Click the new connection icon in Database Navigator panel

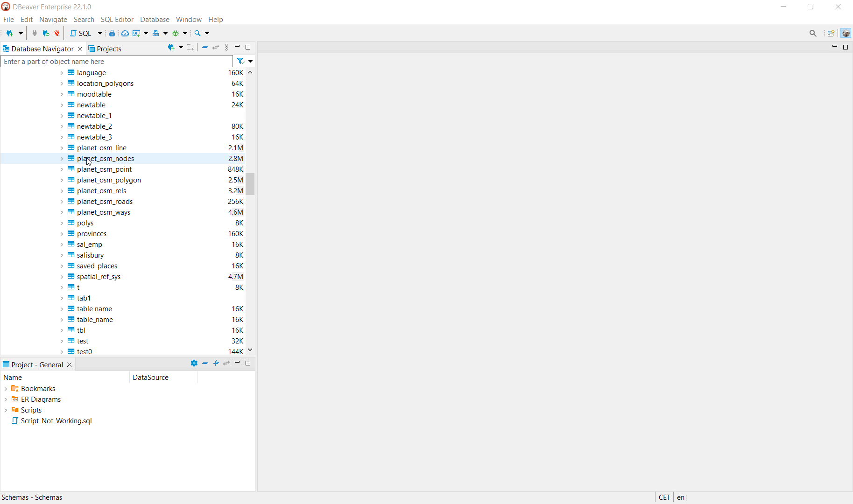pyautogui.click(x=171, y=47)
